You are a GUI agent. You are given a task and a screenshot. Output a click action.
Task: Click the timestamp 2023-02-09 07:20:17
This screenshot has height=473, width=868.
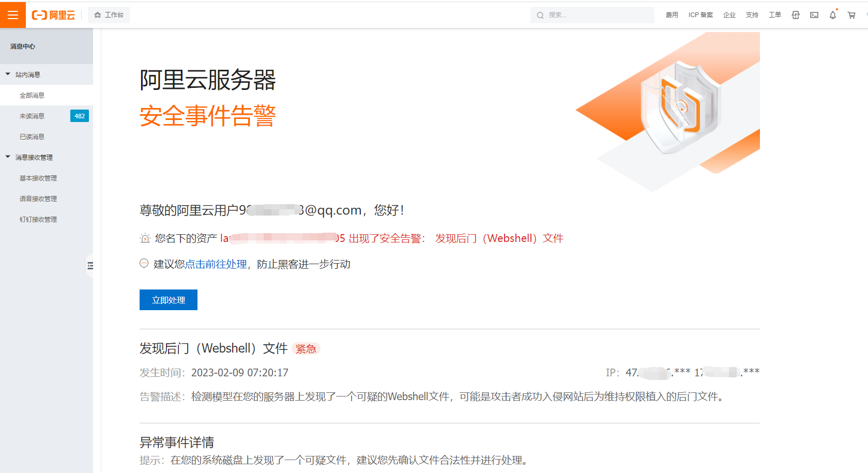pos(240,373)
